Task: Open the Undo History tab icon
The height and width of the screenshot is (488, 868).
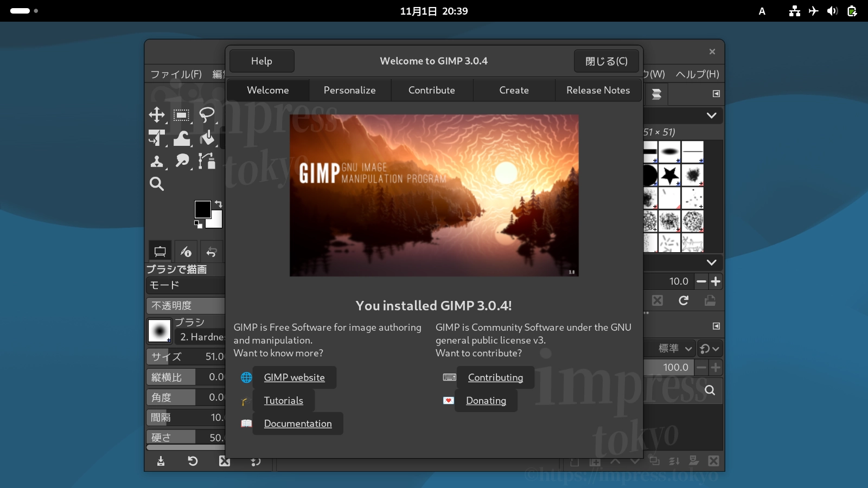Action: pyautogui.click(x=212, y=252)
